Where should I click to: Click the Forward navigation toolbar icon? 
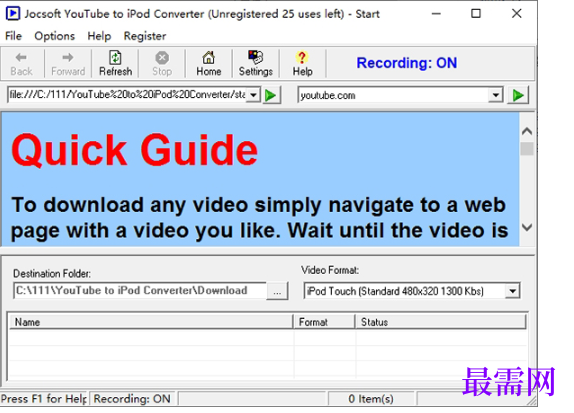(68, 64)
